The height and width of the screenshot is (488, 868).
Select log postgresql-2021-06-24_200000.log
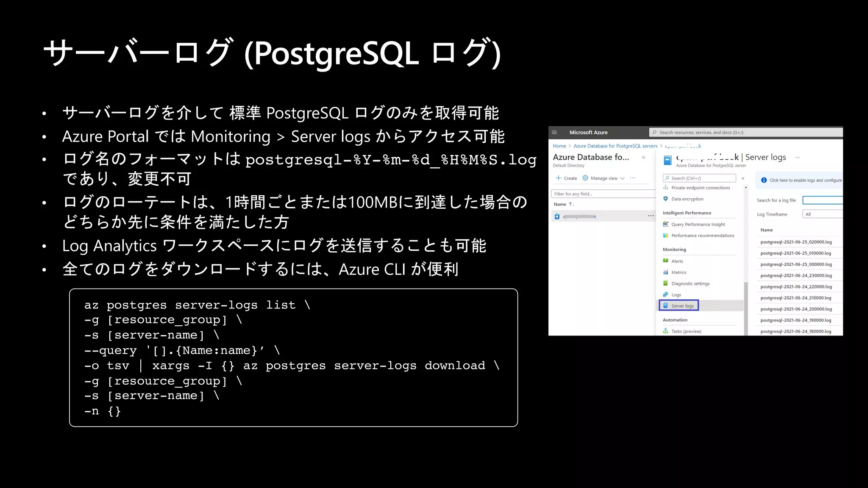pyautogui.click(x=796, y=309)
